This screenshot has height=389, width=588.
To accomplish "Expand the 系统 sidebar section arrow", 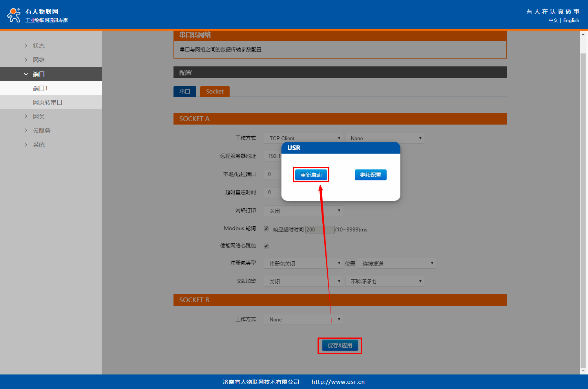I will [x=26, y=145].
